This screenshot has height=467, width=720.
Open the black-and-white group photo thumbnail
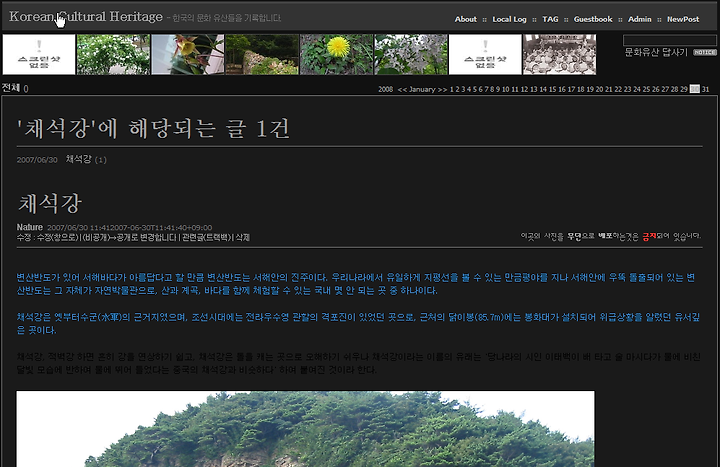pos(560,54)
